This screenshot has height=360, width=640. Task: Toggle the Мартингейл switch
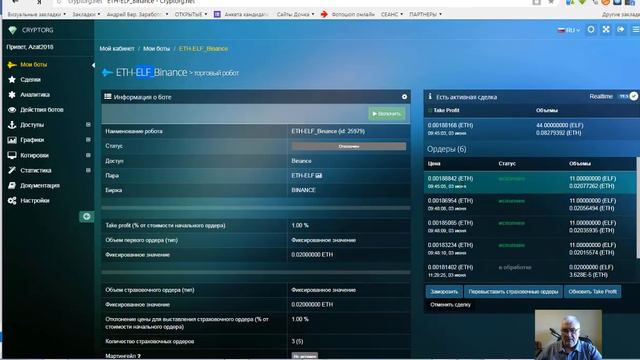click(x=304, y=356)
